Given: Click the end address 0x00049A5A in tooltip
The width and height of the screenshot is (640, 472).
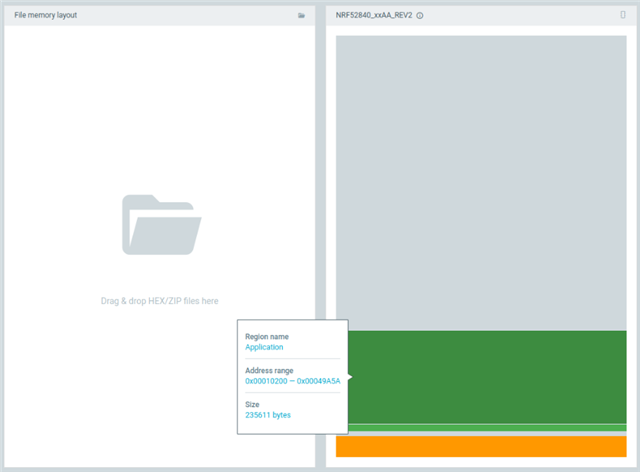Looking at the screenshot, I should 318,381.
